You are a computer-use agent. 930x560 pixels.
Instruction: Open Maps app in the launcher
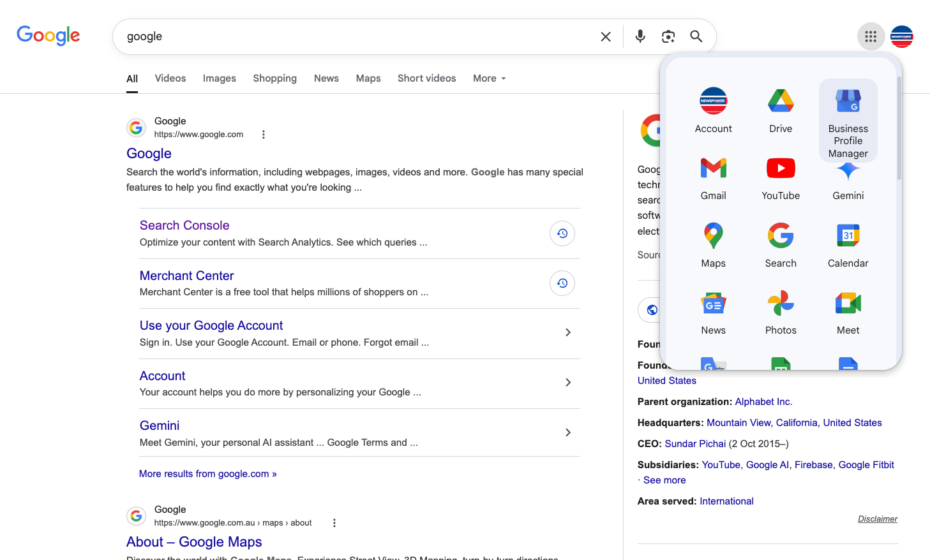click(x=713, y=246)
